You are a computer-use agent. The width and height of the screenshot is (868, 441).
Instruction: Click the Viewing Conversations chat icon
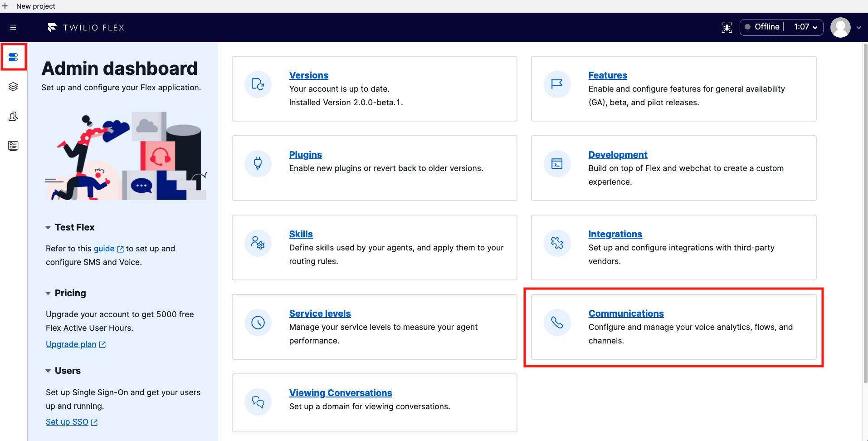pyautogui.click(x=258, y=402)
